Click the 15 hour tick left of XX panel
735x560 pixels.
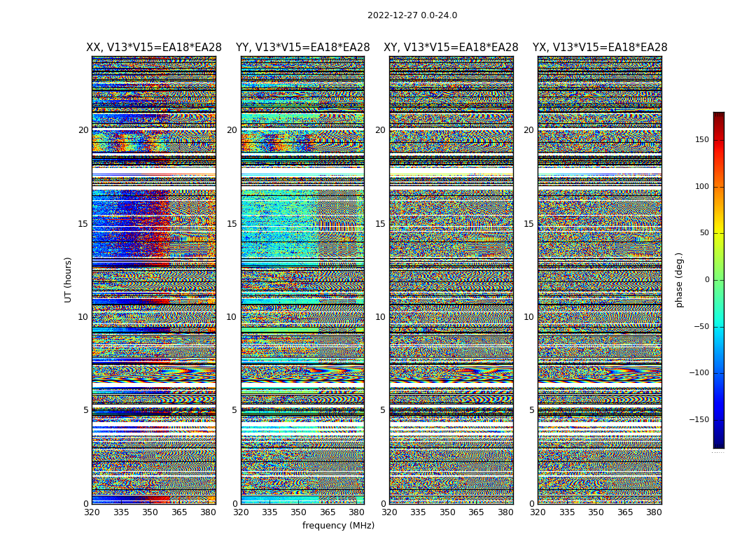(x=83, y=224)
